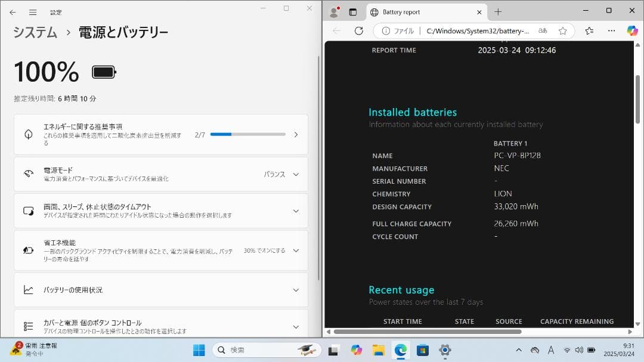The width and height of the screenshot is (644, 362).
Task: Reload the battery report page
Action: coord(358,31)
